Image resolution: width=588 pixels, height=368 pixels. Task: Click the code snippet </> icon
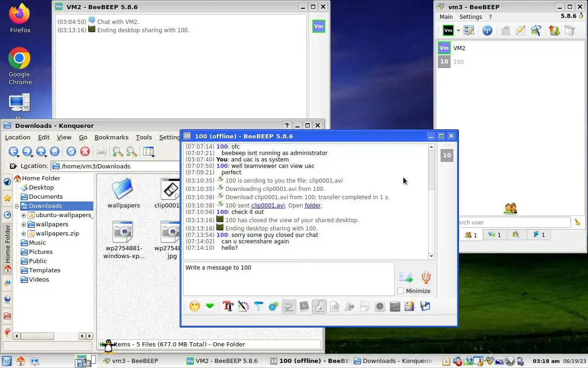(x=365, y=306)
